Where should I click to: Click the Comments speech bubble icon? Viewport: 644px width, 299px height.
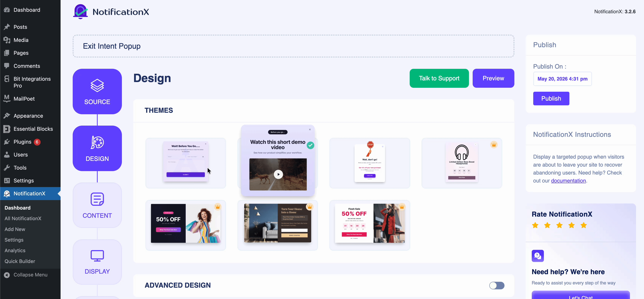[x=7, y=66]
